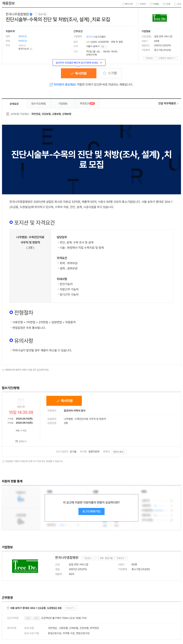The image size is (183, 644).
Task: Toggle 관심기업 heart beside company name at top
Action: [x=41, y=15]
